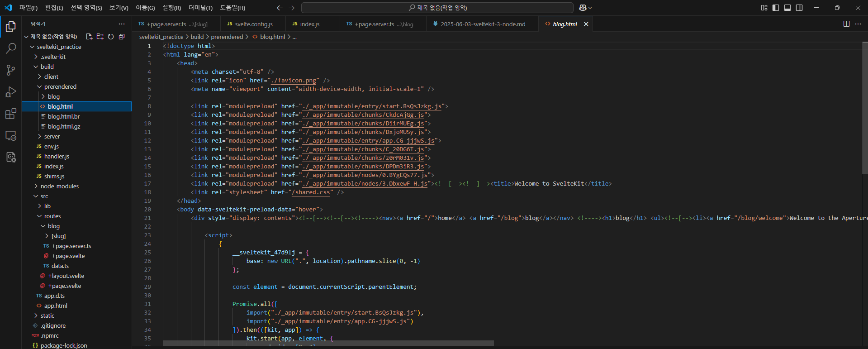
Task: Open editor more actions ellipsis
Action: click(858, 24)
